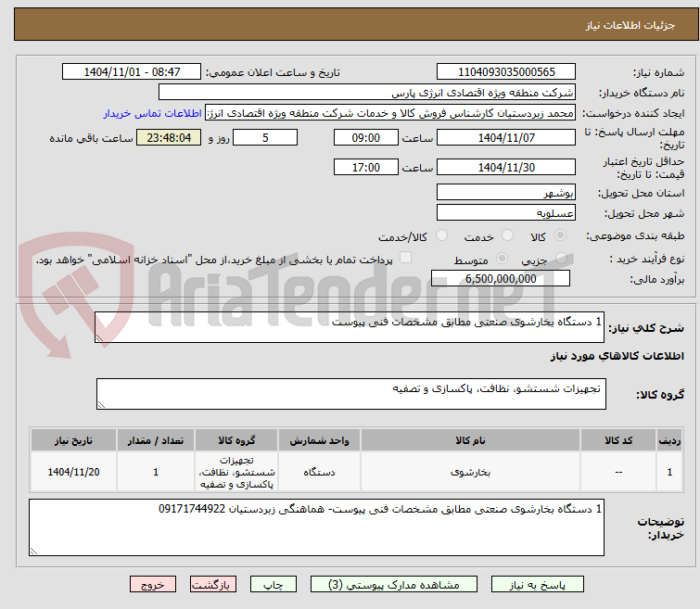Click the بازگشت back button
The image size is (700, 609).
point(213,585)
